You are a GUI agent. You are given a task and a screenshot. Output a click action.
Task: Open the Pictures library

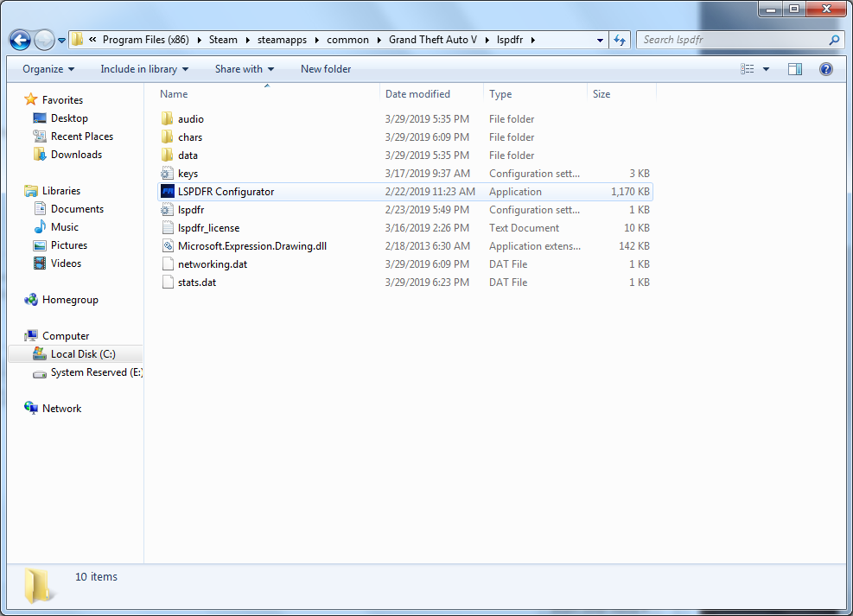pyautogui.click(x=69, y=245)
